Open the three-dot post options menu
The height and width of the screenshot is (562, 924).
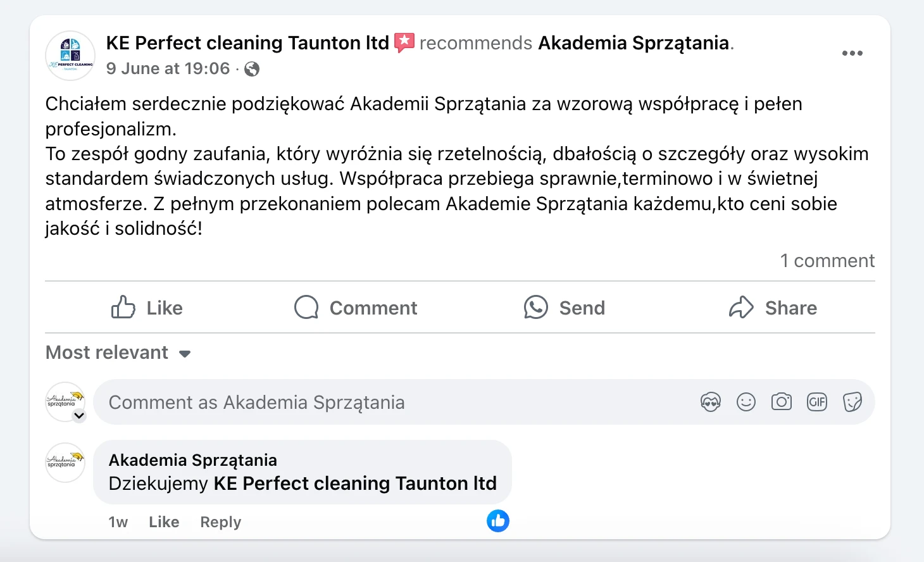pyautogui.click(x=852, y=54)
